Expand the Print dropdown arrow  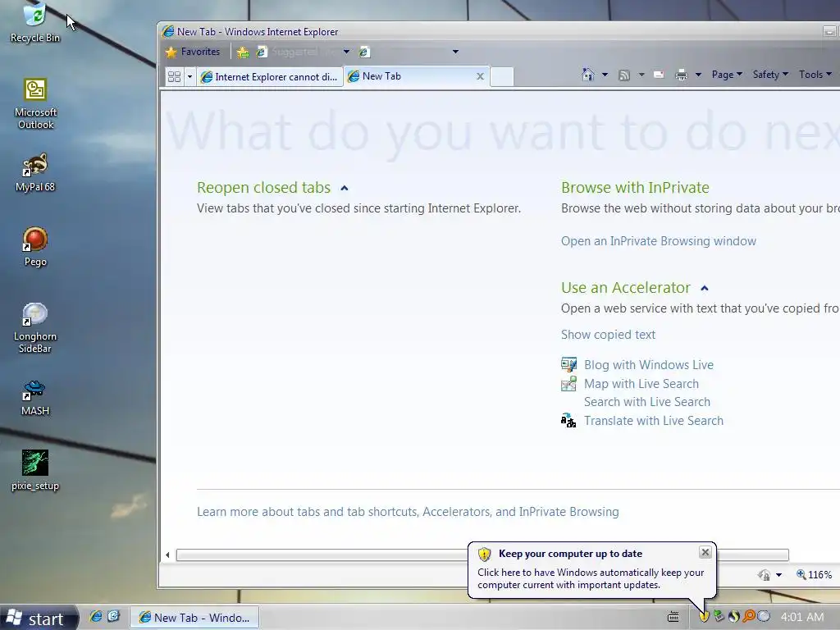(698, 75)
